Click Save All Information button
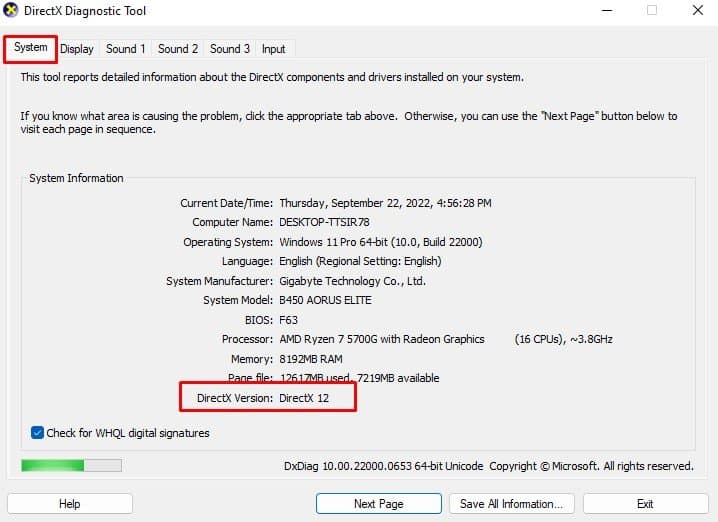Image resolution: width=718 pixels, height=522 pixels. pos(511,504)
